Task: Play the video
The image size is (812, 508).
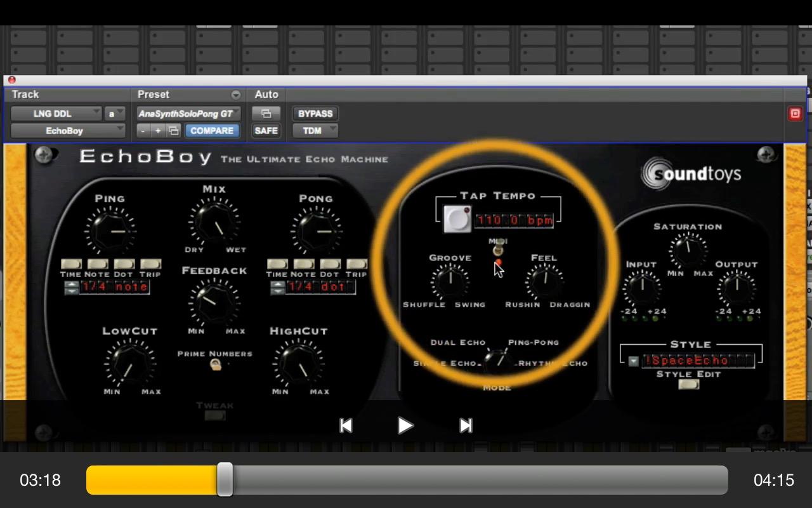Action: pos(405,425)
